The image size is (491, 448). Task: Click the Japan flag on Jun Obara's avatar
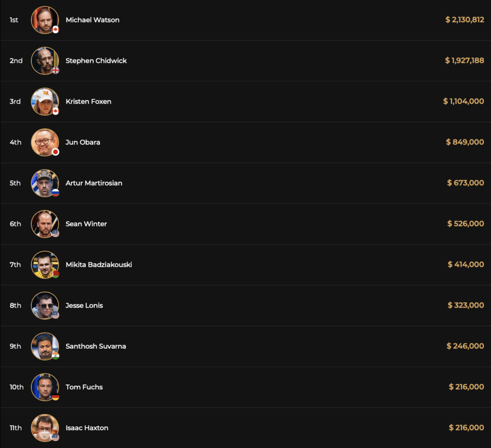pos(56,152)
